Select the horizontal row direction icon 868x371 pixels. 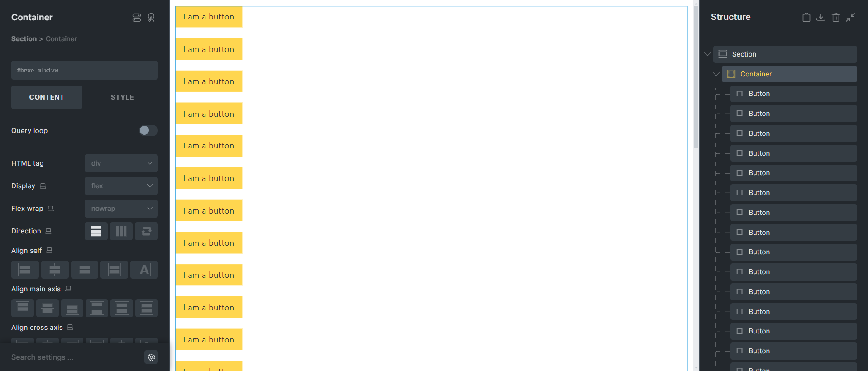coord(96,231)
